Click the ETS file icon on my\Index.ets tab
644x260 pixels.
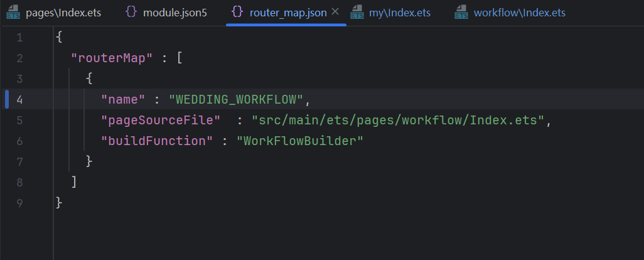coord(357,13)
